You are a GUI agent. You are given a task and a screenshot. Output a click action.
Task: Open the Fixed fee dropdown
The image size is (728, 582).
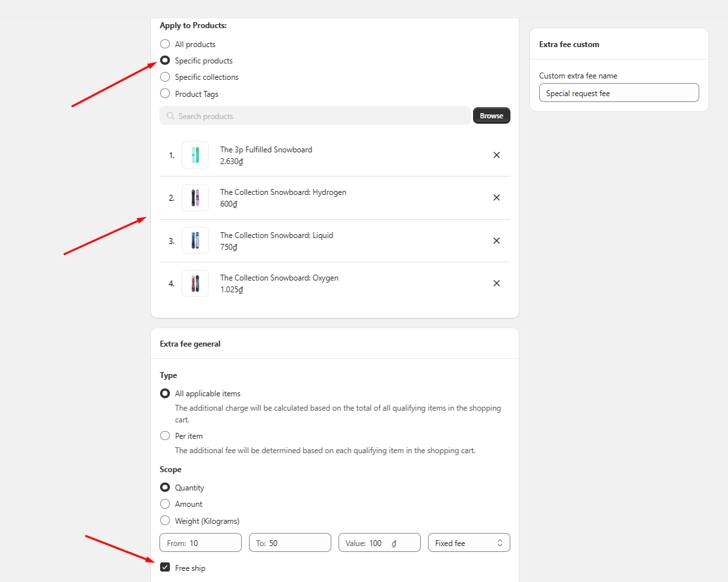coord(469,543)
